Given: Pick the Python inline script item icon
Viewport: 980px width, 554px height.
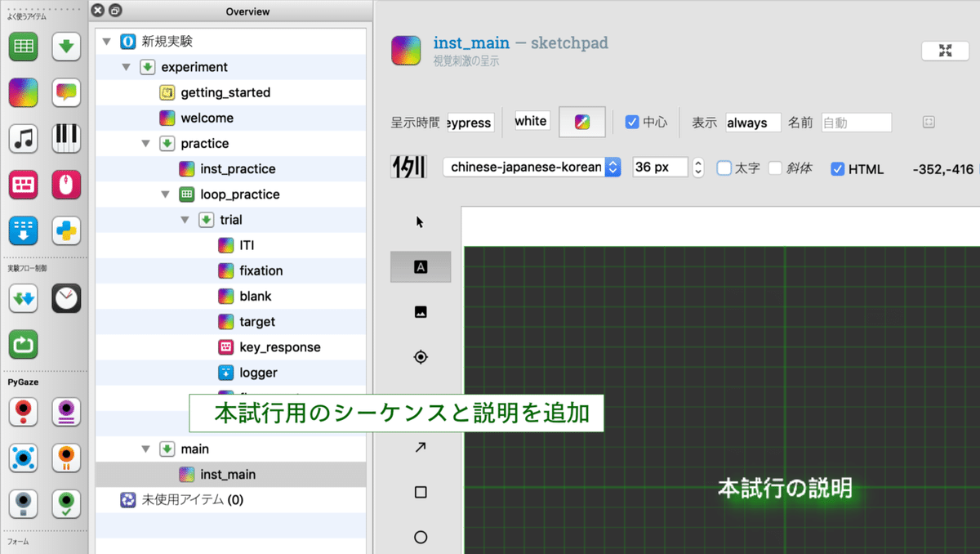Looking at the screenshot, I should [x=66, y=231].
